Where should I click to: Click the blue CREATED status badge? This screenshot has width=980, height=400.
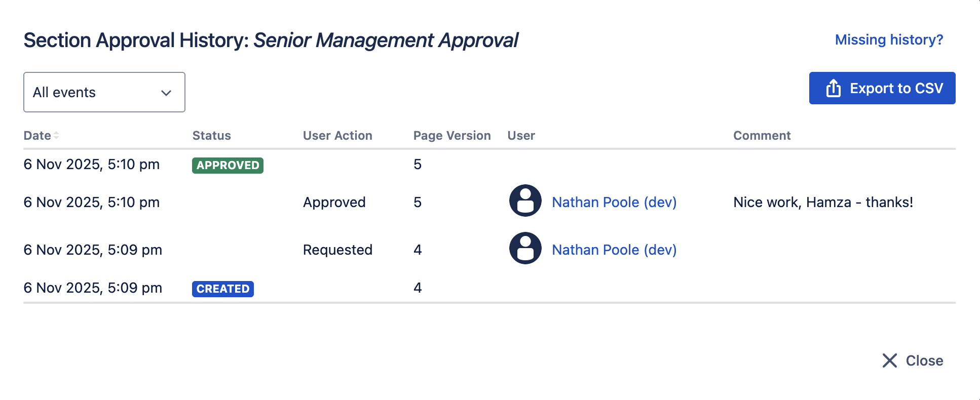(222, 289)
